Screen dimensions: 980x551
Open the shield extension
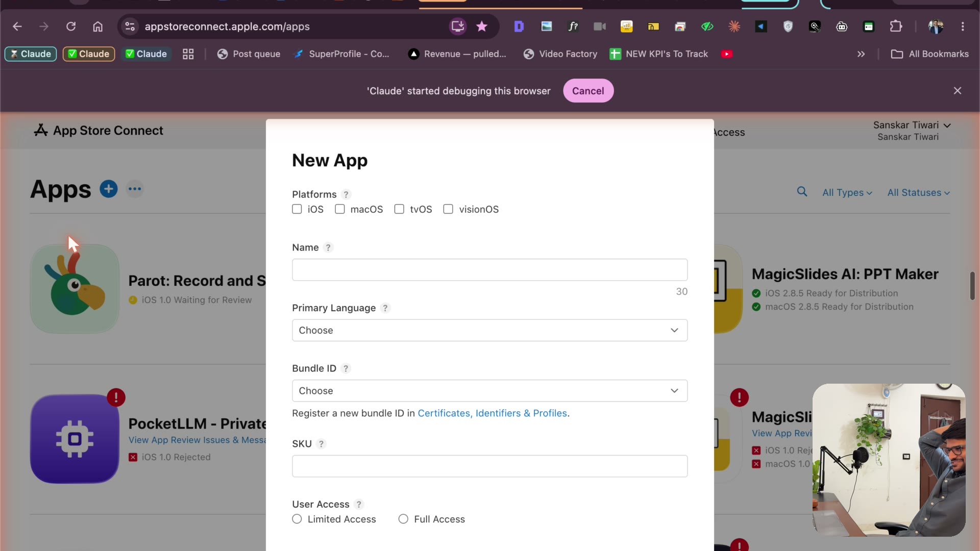coord(788,27)
